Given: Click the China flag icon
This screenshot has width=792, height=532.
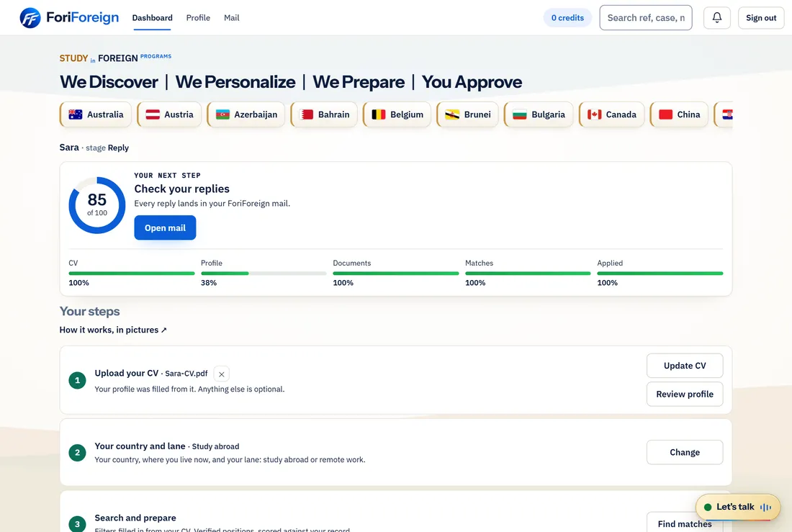Looking at the screenshot, I should coord(666,114).
